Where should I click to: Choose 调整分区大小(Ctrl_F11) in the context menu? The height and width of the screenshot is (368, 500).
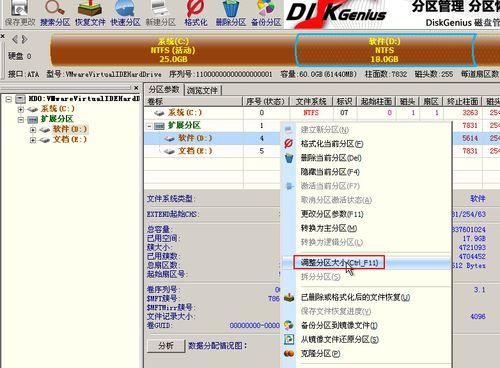366,263
